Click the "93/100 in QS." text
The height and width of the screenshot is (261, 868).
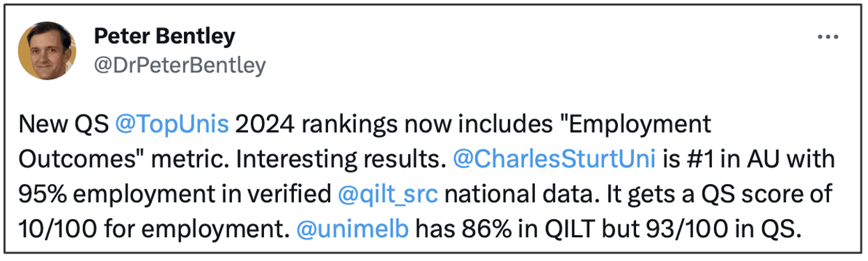(726, 228)
